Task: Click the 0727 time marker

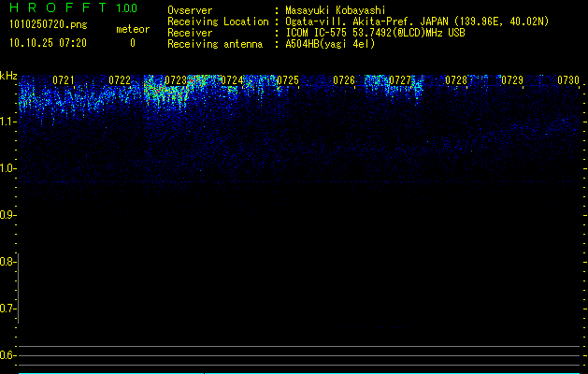Action: (x=400, y=80)
